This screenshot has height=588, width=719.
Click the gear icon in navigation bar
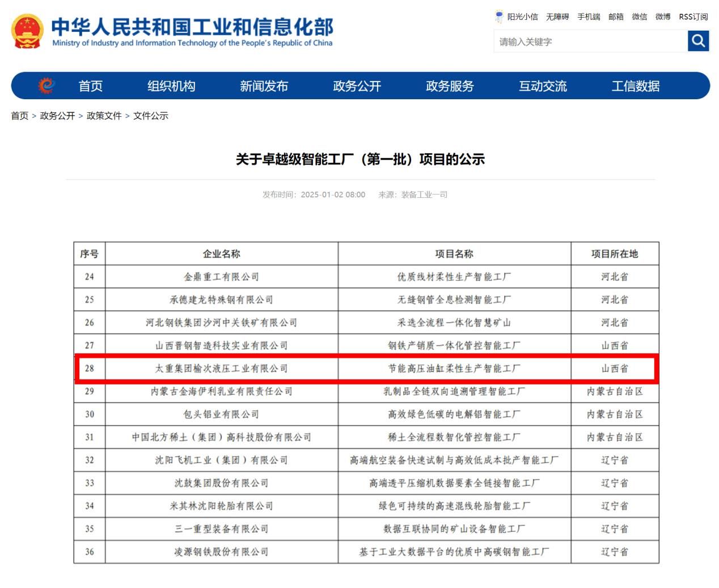click(x=46, y=86)
